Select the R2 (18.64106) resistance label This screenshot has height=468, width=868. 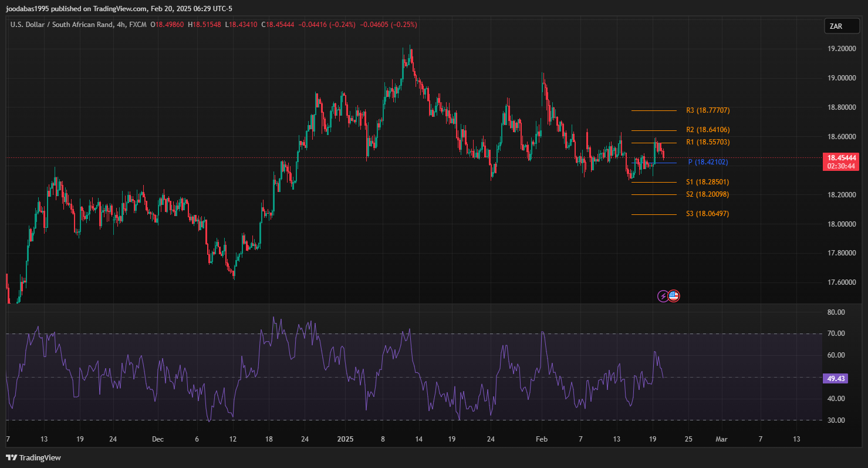point(707,130)
